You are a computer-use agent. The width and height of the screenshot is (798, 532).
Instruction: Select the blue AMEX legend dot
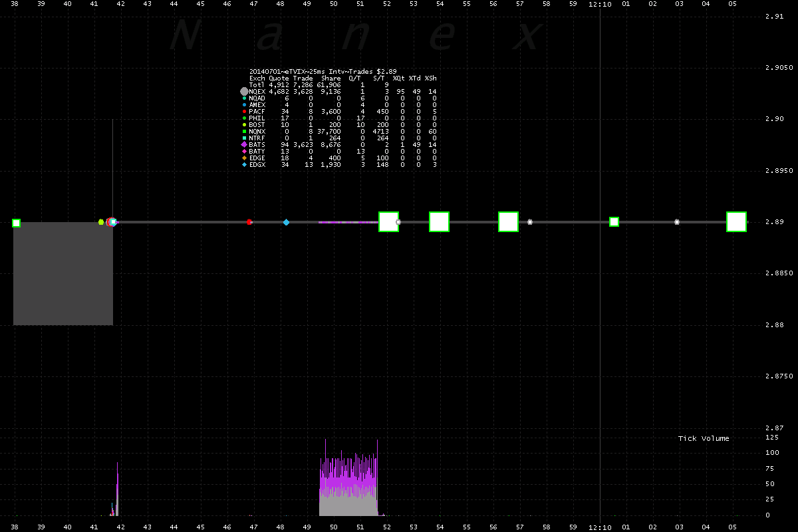coord(245,104)
